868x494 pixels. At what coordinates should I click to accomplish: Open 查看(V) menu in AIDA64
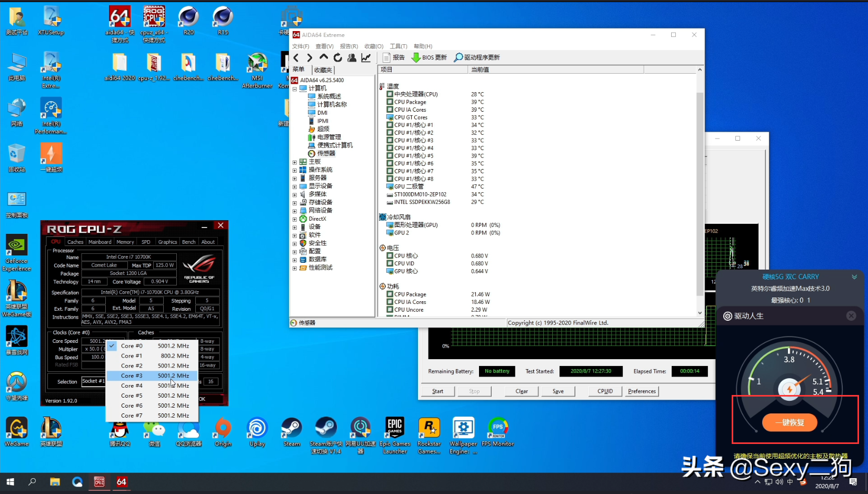coord(324,46)
